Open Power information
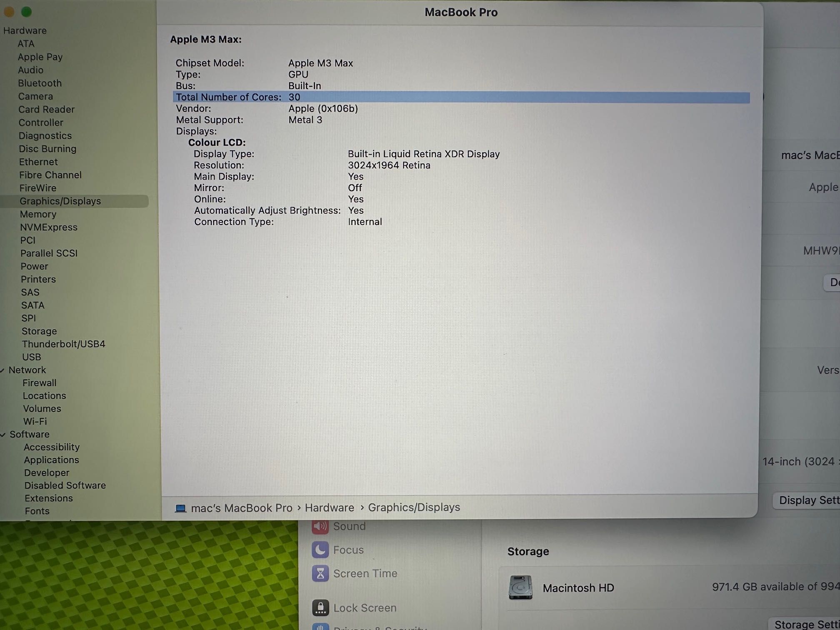The image size is (840, 630). [x=34, y=266]
